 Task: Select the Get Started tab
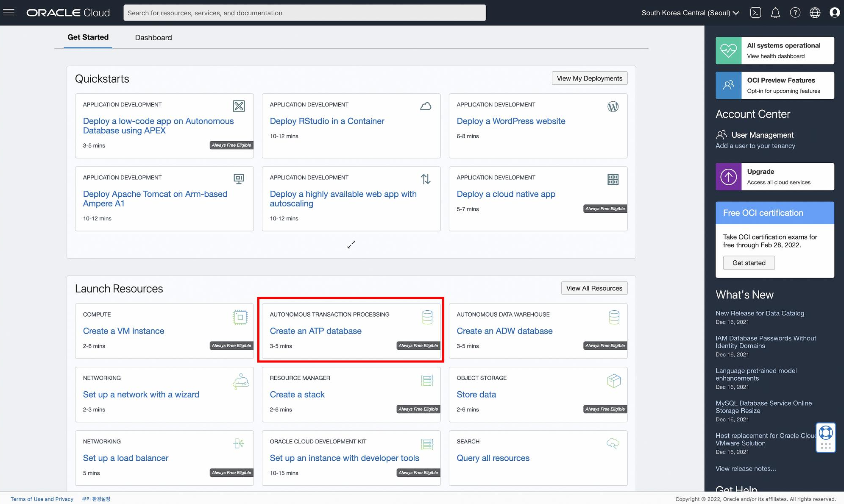(88, 37)
